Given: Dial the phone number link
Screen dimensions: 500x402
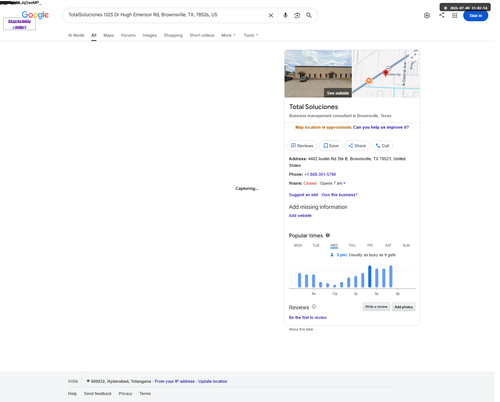Looking at the screenshot, I should pyautogui.click(x=320, y=174).
